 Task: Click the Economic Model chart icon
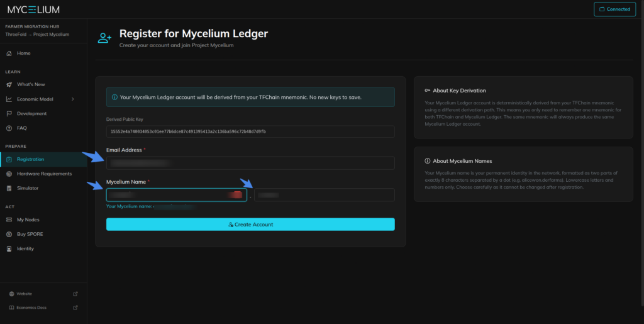click(9, 99)
